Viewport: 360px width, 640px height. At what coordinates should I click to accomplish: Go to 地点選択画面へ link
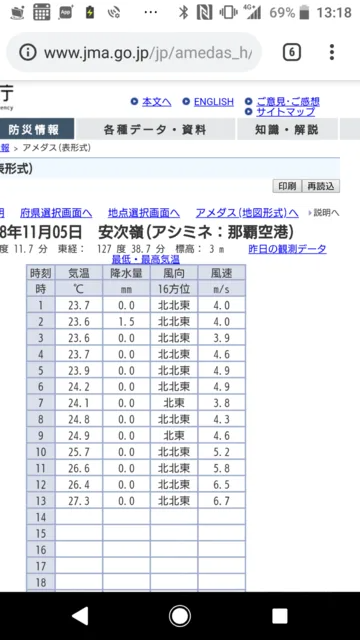coord(144,213)
